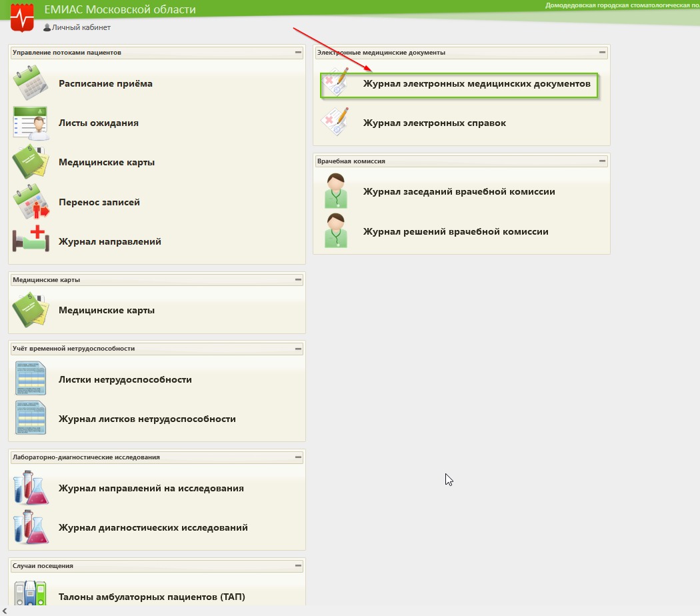Viewport: 700px width, 616px height.
Task: Click the ЕМИАС Московской области title
Action: tap(120, 9)
